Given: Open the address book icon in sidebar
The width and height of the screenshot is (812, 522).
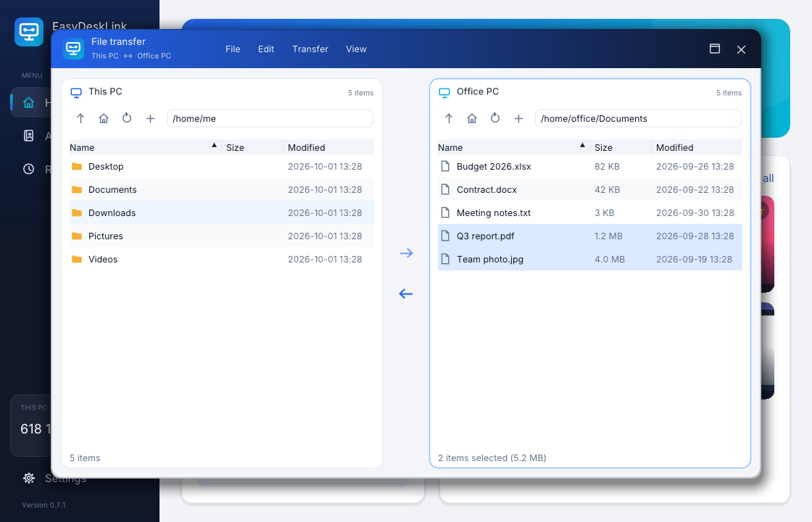Looking at the screenshot, I should pos(28,136).
